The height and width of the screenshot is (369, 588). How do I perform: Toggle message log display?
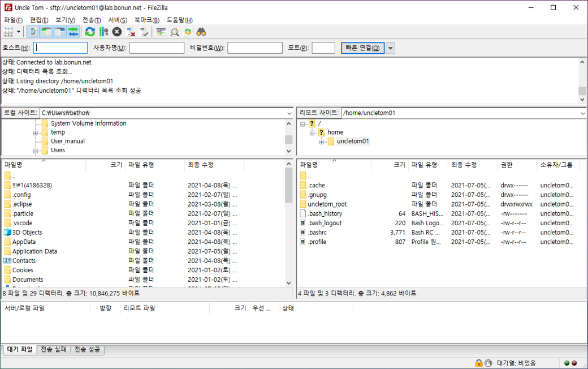[x=33, y=32]
